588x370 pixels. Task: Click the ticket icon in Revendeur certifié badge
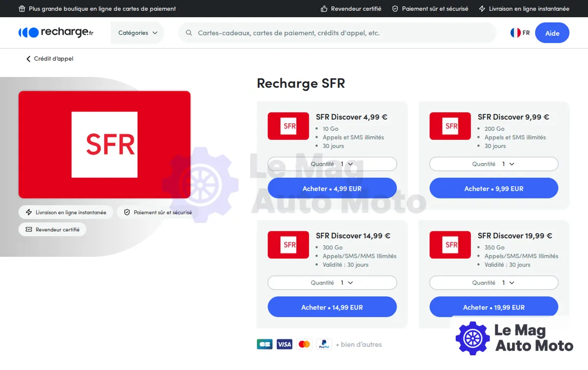click(28, 229)
